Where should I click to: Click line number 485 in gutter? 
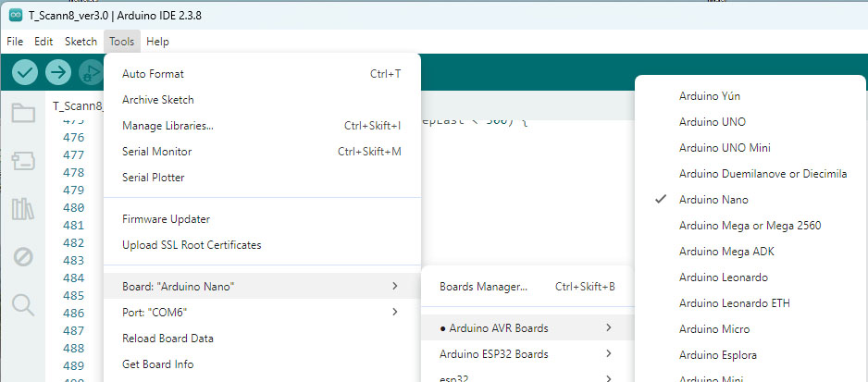pyautogui.click(x=74, y=296)
